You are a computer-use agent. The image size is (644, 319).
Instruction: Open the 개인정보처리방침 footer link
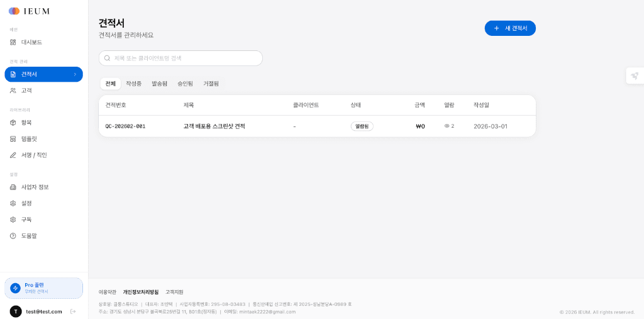point(140,292)
